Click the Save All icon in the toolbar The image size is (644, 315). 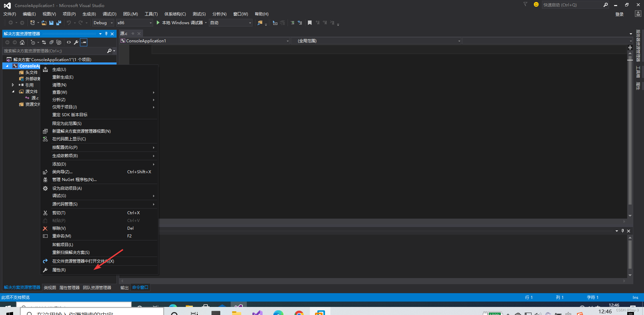pyautogui.click(x=59, y=23)
